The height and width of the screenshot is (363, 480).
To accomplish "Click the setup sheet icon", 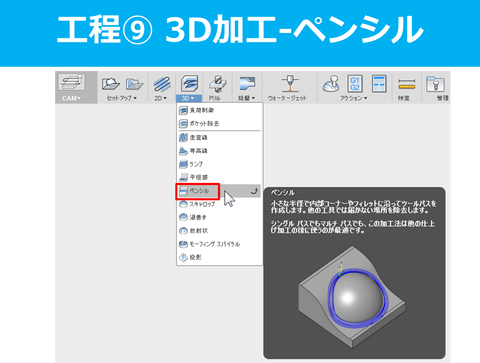I will point(379,83).
